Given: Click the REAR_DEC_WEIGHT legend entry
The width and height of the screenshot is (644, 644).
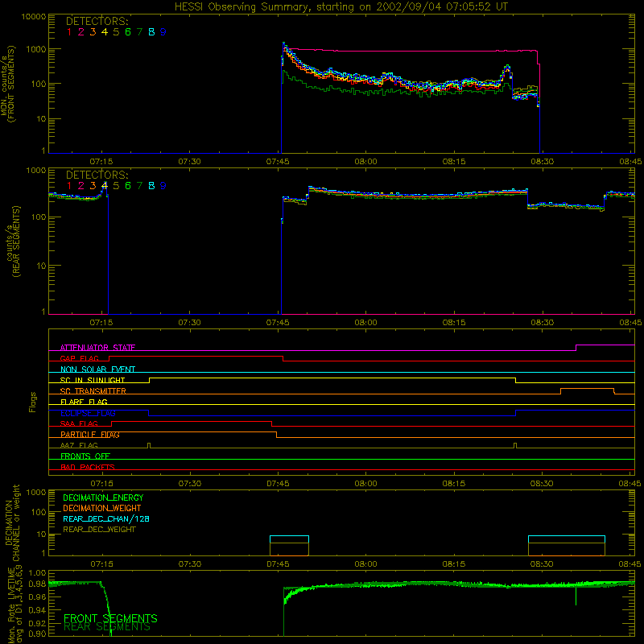Looking at the screenshot, I should point(99,530).
